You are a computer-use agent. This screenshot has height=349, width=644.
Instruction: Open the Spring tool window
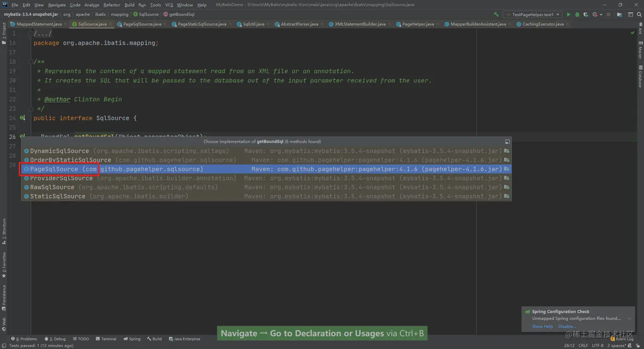(x=132, y=339)
